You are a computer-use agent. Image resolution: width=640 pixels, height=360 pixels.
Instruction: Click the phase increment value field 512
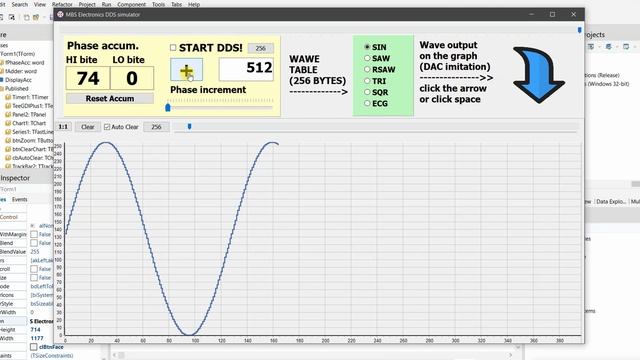246,69
